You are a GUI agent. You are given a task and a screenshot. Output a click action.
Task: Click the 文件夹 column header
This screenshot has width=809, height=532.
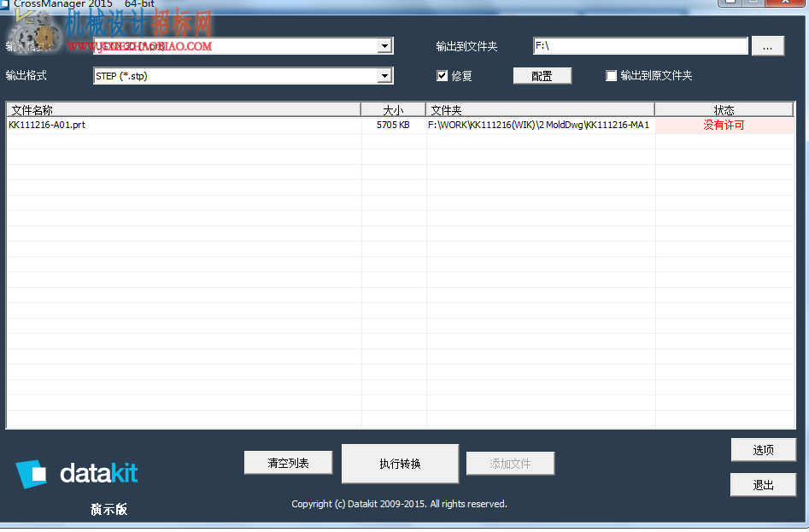pyautogui.click(x=540, y=110)
